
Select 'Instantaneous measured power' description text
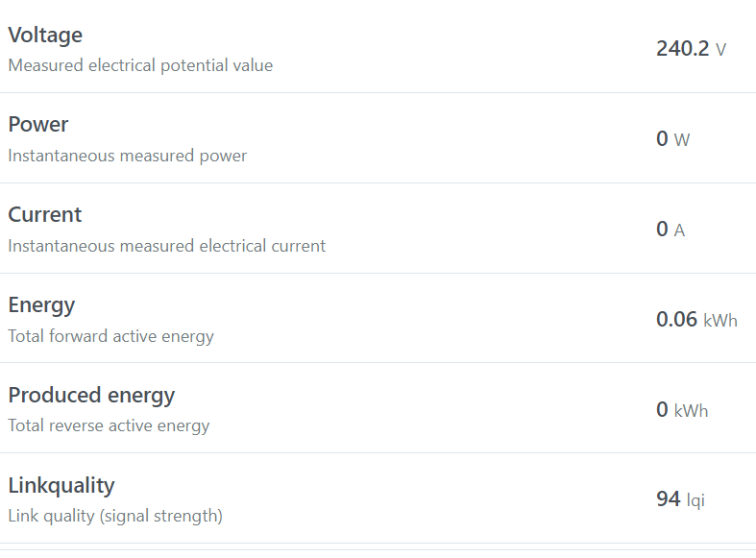coord(128,156)
